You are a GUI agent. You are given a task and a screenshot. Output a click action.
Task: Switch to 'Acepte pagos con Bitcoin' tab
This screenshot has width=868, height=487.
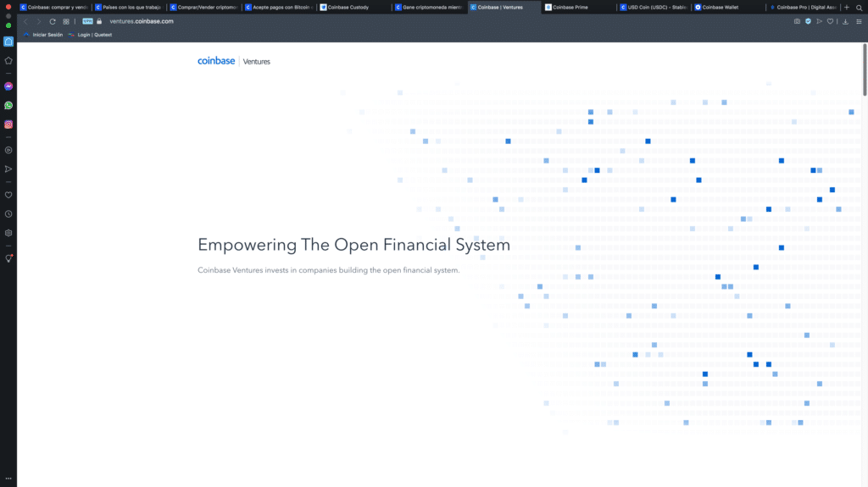coord(280,7)
